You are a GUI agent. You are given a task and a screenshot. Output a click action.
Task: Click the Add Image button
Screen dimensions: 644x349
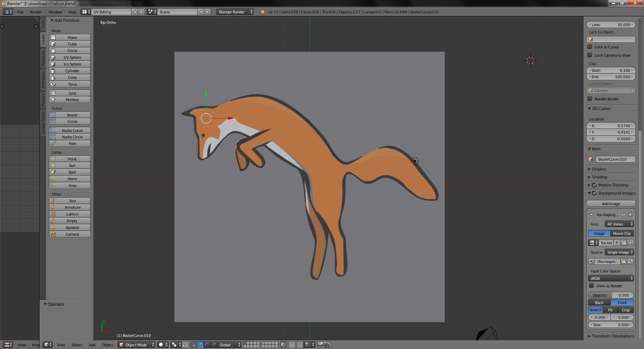(x=611, y=204)
